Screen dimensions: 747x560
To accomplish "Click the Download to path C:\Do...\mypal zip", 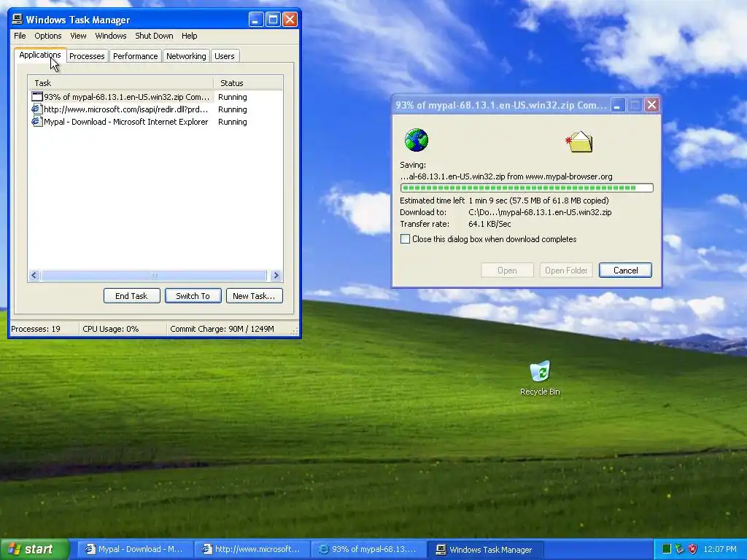I will tap(541, 212).
